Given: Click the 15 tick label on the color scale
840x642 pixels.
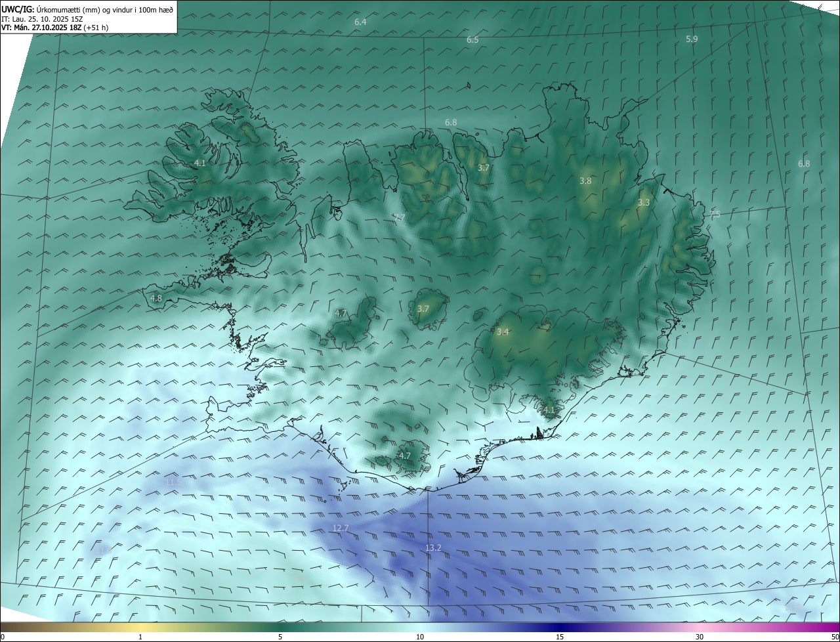Looking at the screenshot, I should 560,637.
